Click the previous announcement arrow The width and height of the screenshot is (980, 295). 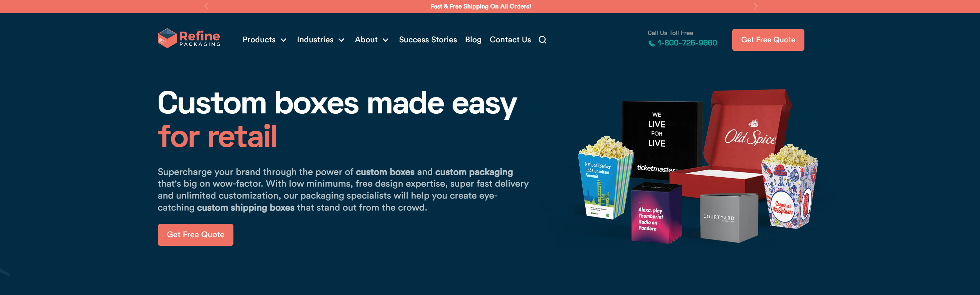click(x=207, y=6)
